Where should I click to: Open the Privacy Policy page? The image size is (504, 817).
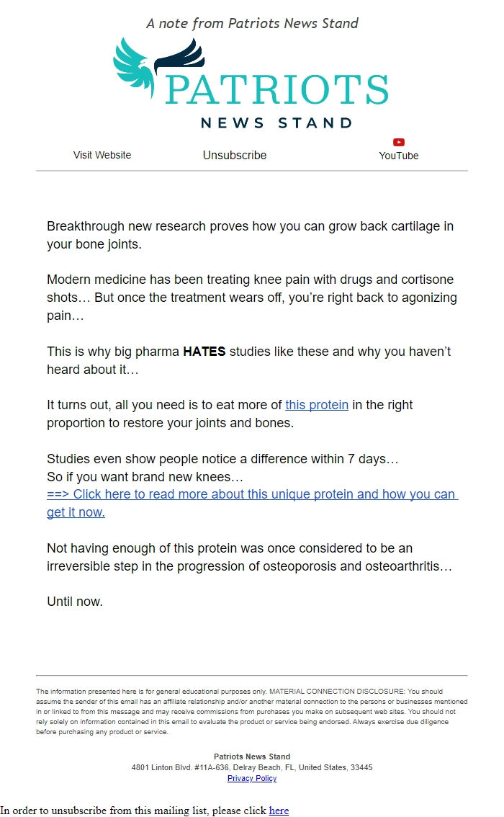pos(252,778)
